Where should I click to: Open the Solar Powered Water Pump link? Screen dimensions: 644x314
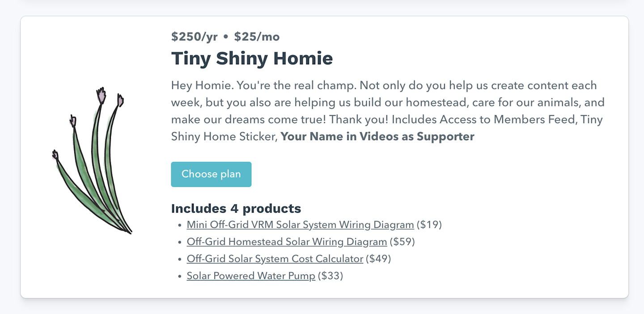pyautogui.click(x=251, y=276)
